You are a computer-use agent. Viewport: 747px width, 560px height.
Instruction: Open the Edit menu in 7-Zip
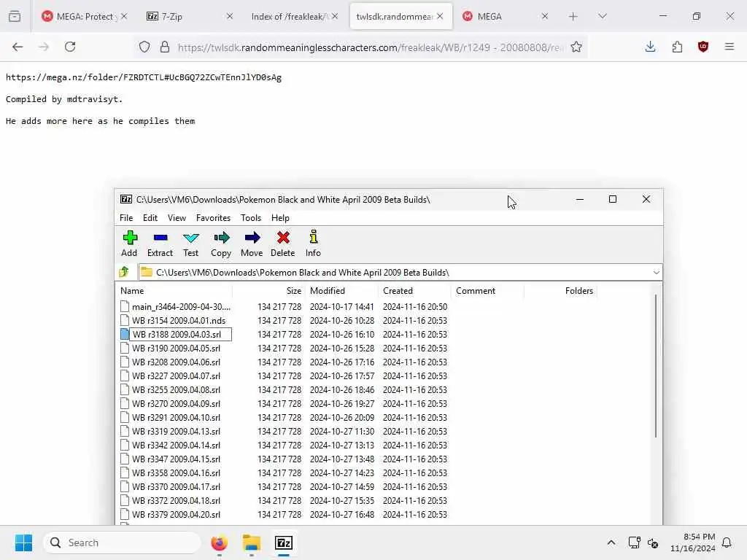[150, 217]
